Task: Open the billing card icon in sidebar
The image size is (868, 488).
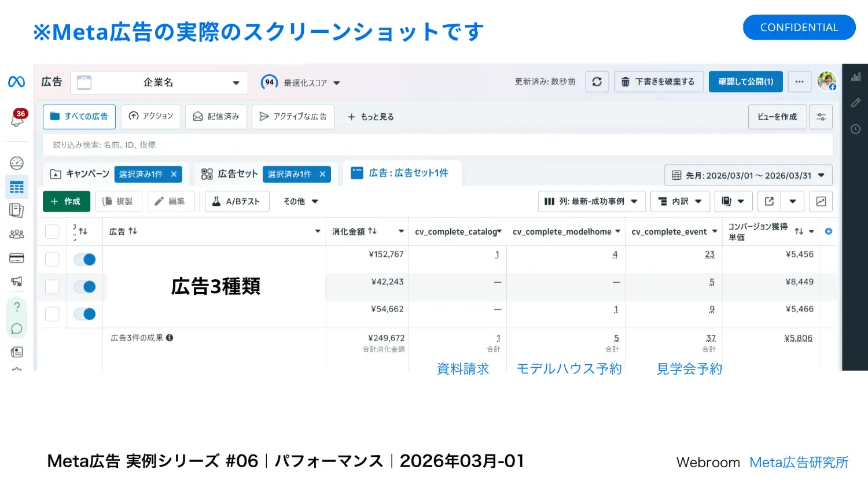Action: (x=17, y=258)
